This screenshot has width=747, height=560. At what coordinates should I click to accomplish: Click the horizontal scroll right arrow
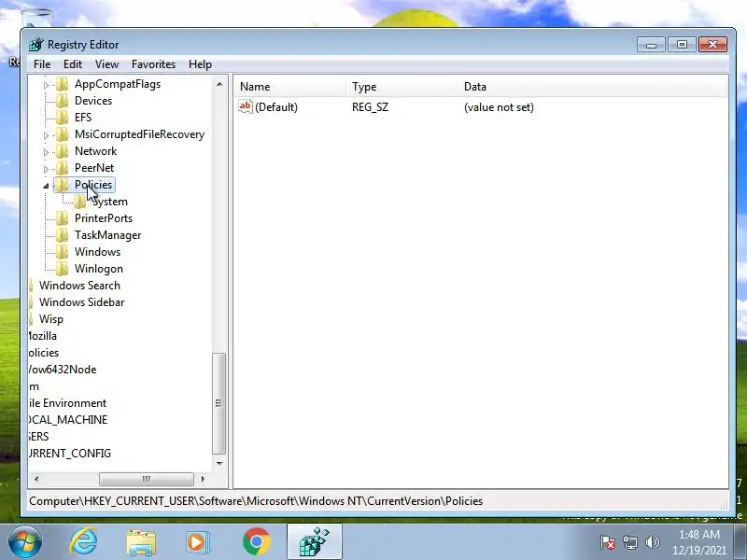(204, 479)
